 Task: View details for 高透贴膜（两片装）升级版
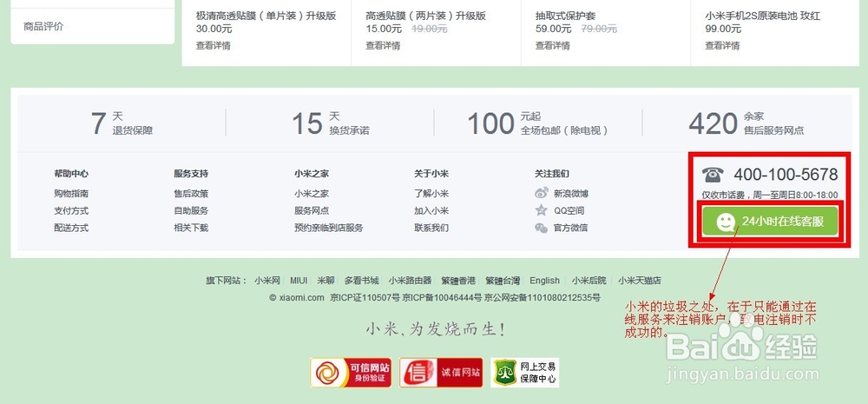coord(383,45)
